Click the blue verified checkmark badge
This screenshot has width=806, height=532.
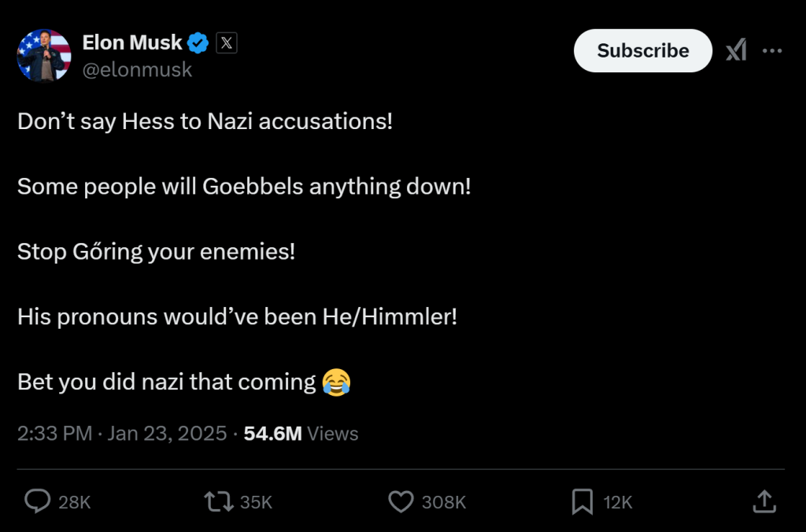pyautogui.click(x=199, y=43)
